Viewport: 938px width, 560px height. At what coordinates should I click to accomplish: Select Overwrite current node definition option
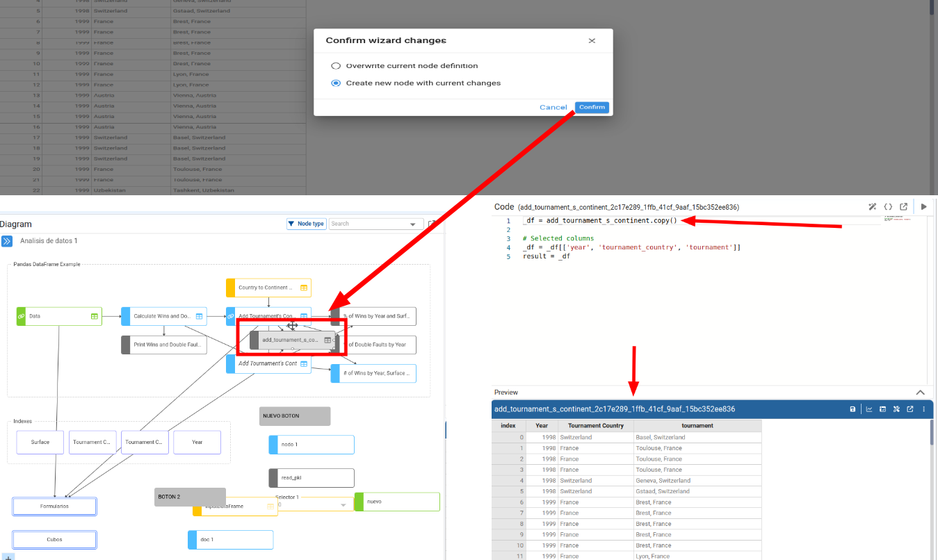336,66
